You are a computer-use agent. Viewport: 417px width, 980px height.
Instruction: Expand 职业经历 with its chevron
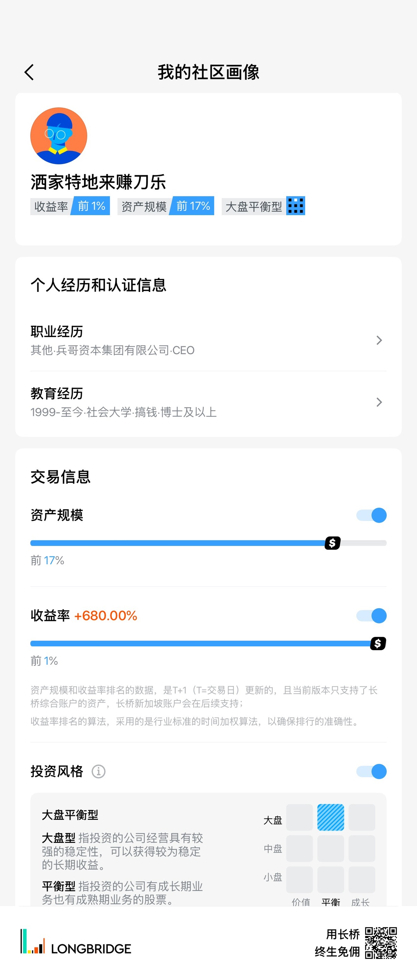(379, 340)
